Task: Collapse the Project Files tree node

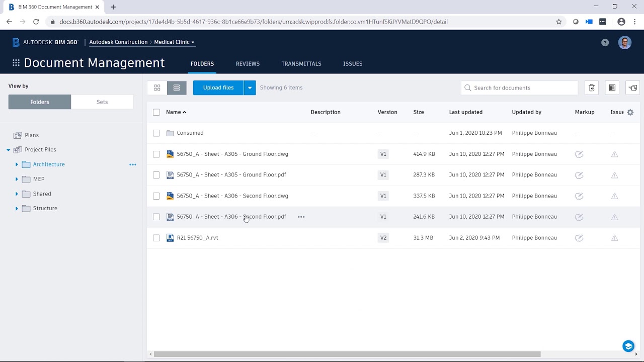Action: pyautogui.click(x=9, y=150)
